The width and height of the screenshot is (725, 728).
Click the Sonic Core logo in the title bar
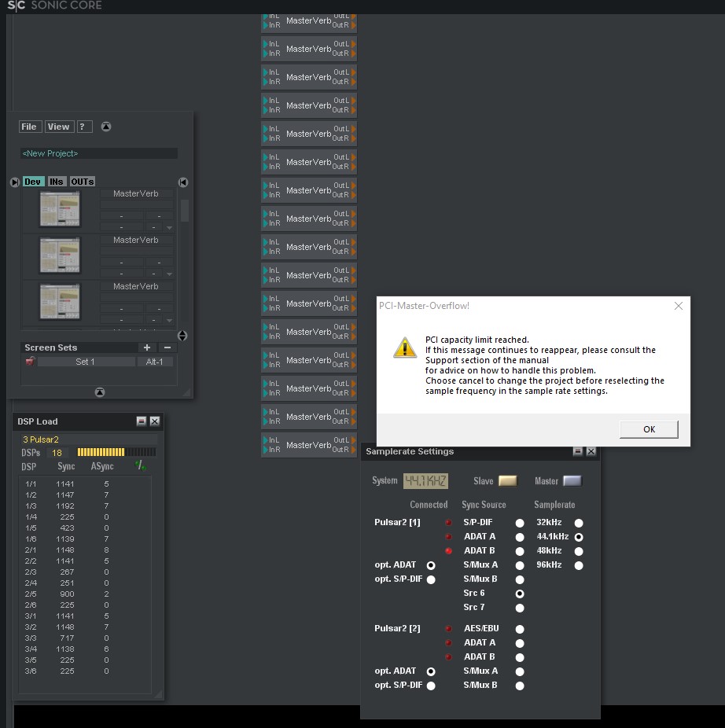coord(55,6)
